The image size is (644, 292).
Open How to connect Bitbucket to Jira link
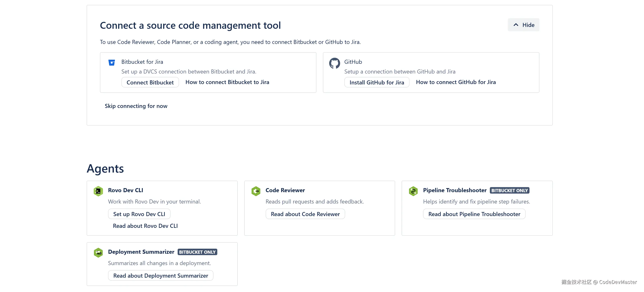(x=227, y=82)
